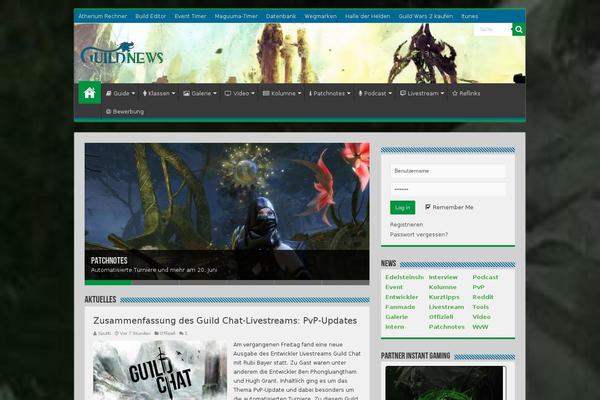The width and height of the screenshot is (600, 400).
Task: Click the Reflinks star icon
Action: (x=455, y=93)
